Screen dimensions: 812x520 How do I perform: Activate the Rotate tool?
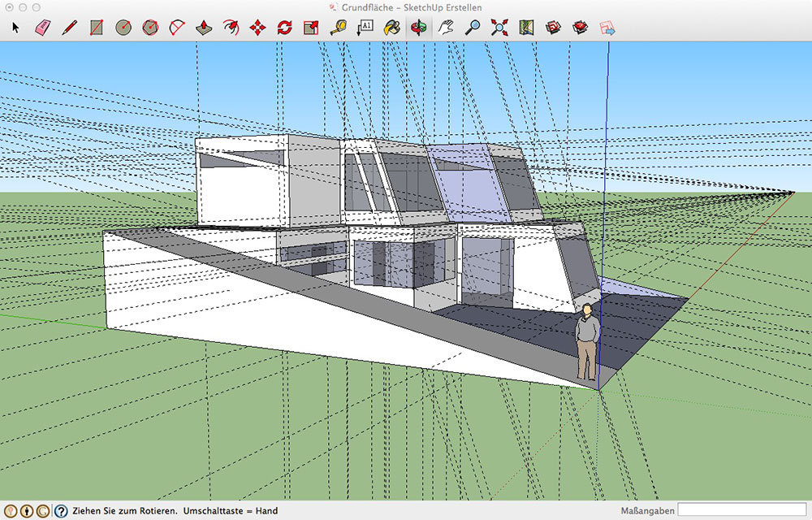tap(284, 28)
